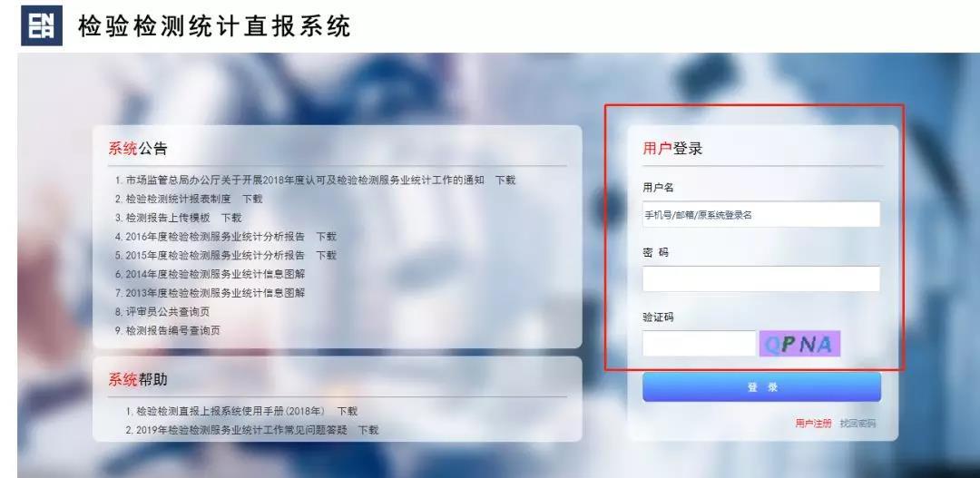Focus the 验证码 captcha input box

[x=699, y=344]
